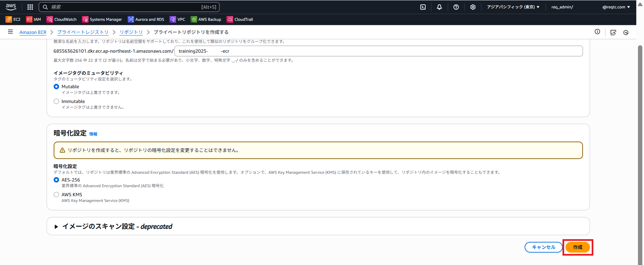Open the Aurora and RDS shortcut
Image resolution: width=644 pixels, height=265 pixels.
(146, 19)
